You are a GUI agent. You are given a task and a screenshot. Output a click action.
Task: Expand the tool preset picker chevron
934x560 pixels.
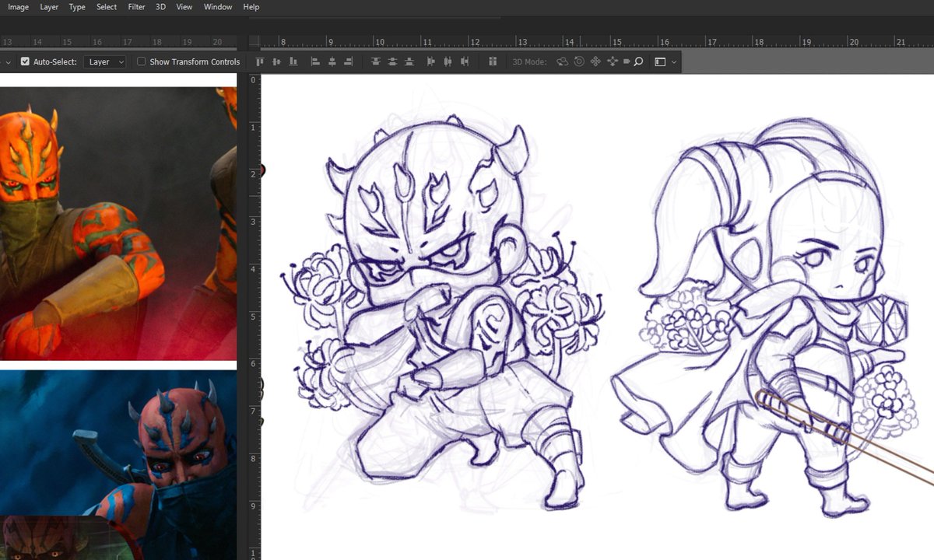click(x=8, y=62)
